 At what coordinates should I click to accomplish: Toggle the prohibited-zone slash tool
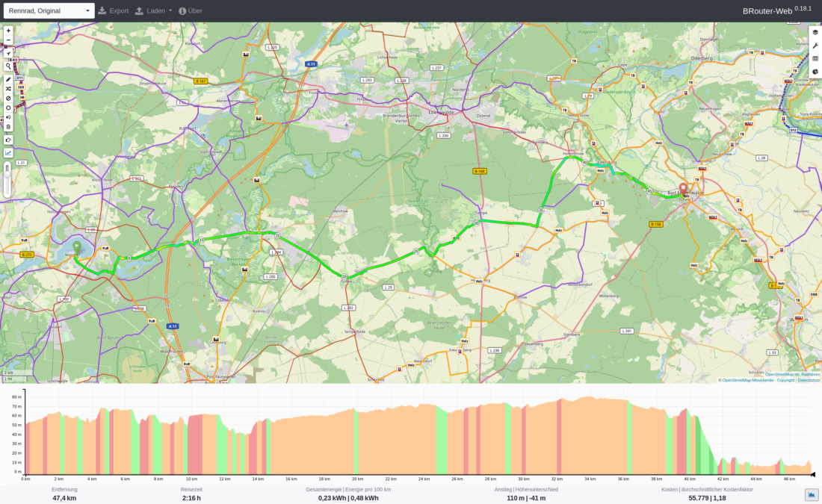pos(7,98)
